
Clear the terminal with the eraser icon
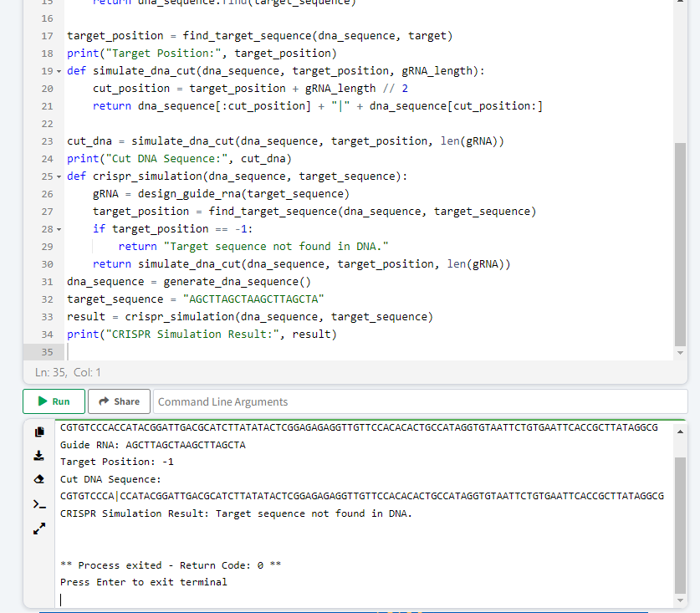[x=39, y=479]
